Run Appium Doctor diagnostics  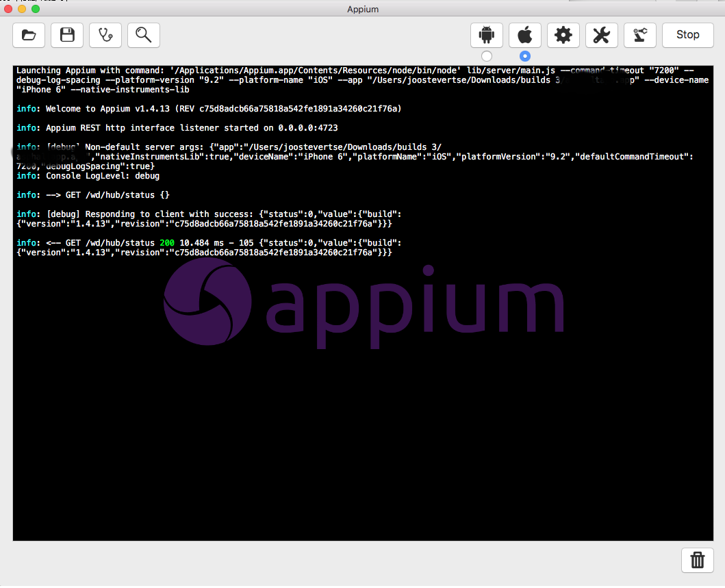click(105, 35)
